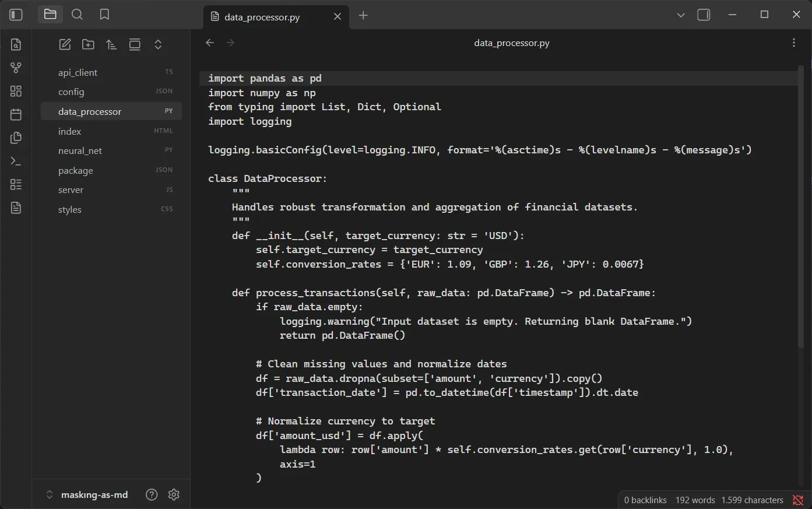Toggle the left sidebar collapse icon
Viewport: 812px width, 509px height.
coord(16,15)
